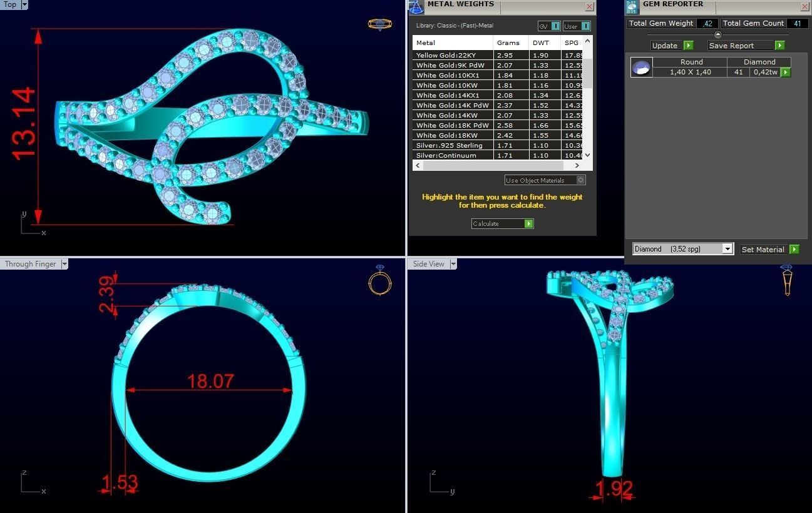Click the 13.14 dimension in Top view
This screenshot has width=812, height=513.
[x=23, y=124]
